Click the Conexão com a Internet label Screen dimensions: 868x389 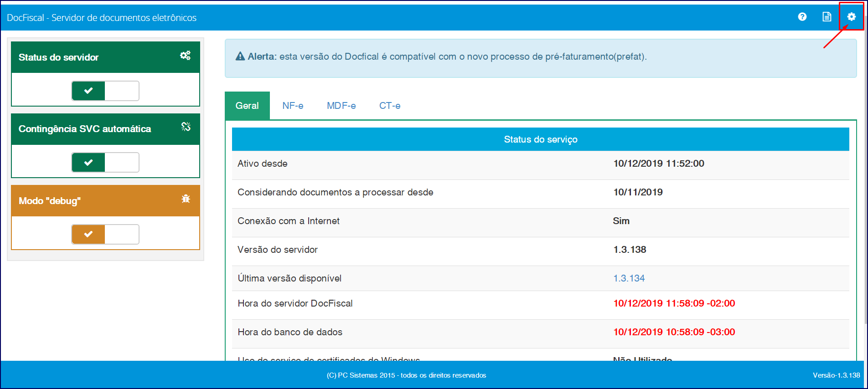click(289, 221)
